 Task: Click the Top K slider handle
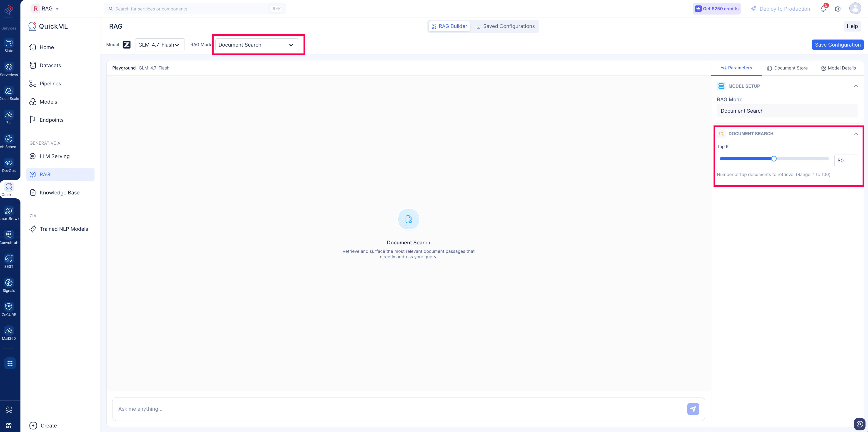[x=774, y=159]
